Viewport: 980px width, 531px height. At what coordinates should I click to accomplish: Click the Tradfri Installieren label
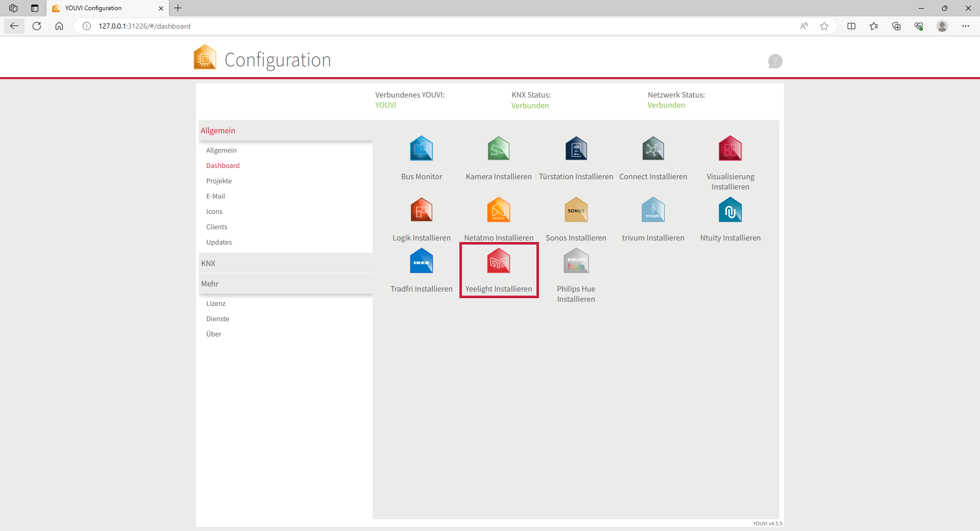(422, 289)
